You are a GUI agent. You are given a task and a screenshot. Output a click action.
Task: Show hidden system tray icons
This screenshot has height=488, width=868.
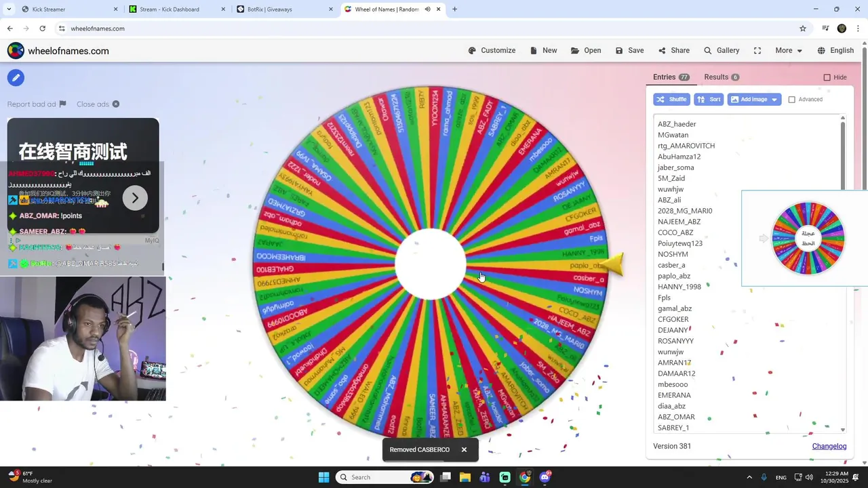749,477
